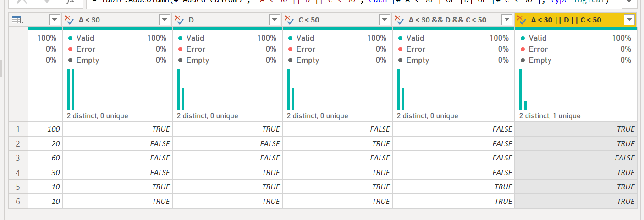
Task: Click the distribution chart of column D
Action: tap(181, 89)
